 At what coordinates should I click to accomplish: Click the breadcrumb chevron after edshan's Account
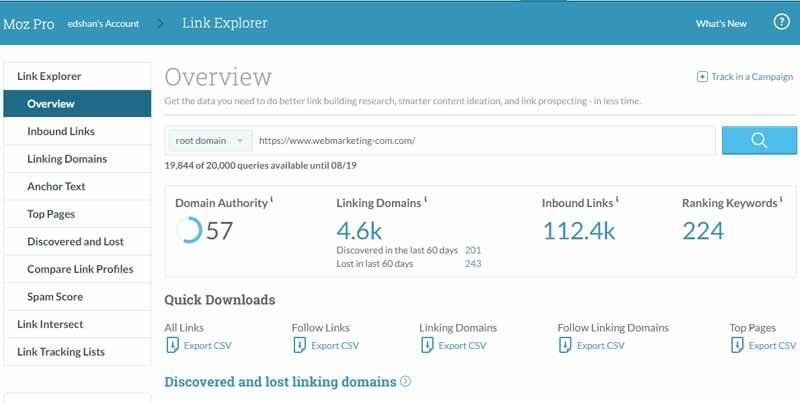(160, 23)
